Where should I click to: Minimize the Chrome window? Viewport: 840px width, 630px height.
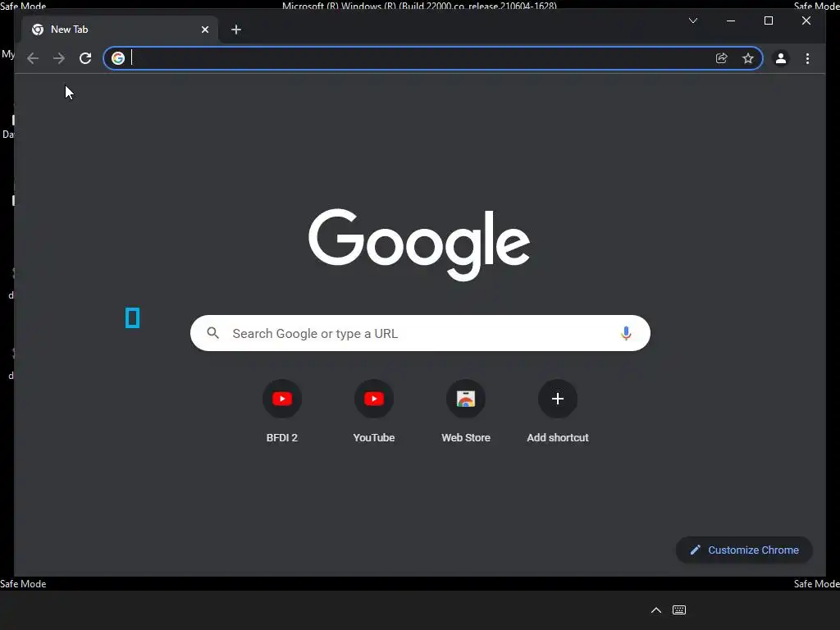point(731,21)
